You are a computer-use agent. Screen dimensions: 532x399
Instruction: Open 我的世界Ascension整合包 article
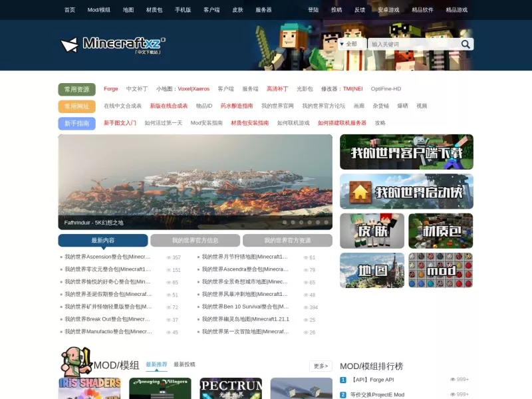(x=108, y=257)
